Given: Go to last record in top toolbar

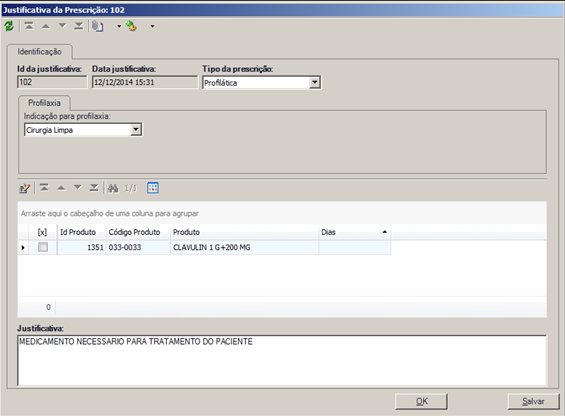Looking at the screenshot, I should point(79,26).
